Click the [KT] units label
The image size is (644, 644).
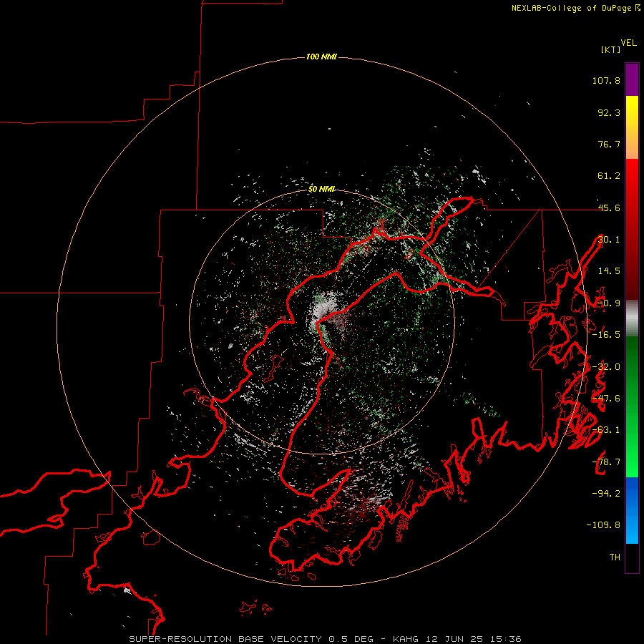pyautogui.click(x=610, y=49)
